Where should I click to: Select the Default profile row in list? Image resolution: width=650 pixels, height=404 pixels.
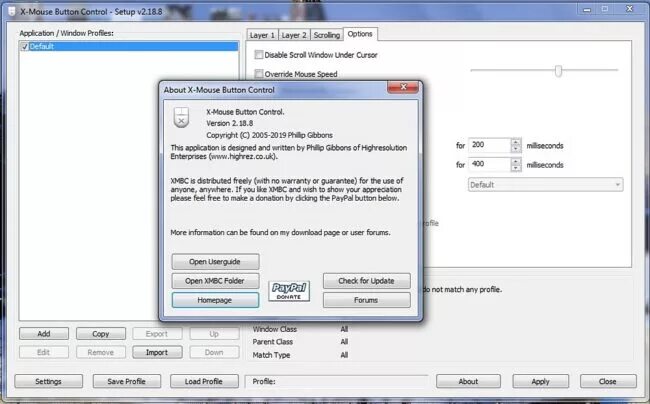[129, 46]
